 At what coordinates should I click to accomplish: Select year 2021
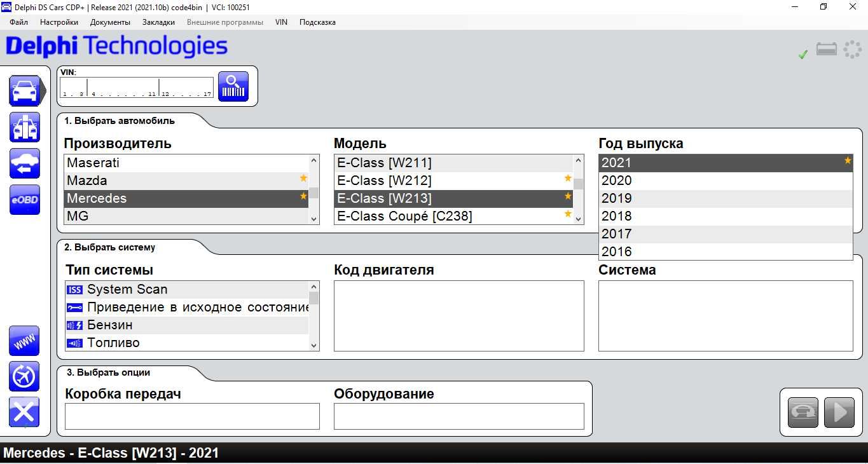[726, 163]
